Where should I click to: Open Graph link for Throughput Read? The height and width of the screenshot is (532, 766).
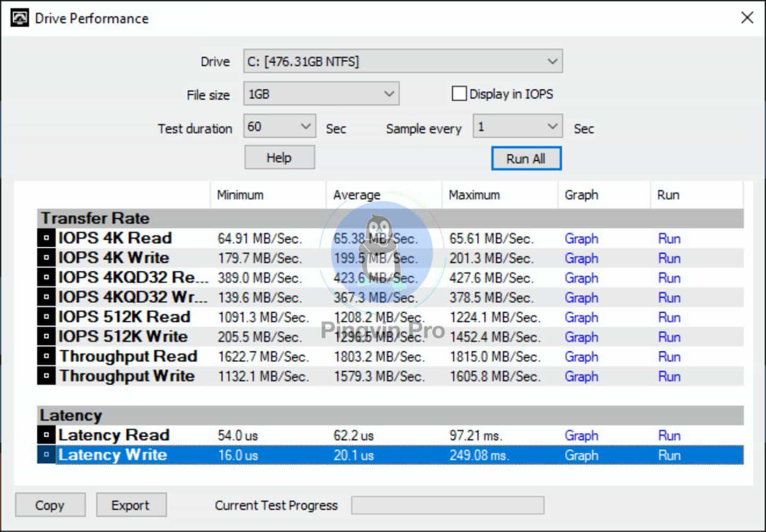581,356
